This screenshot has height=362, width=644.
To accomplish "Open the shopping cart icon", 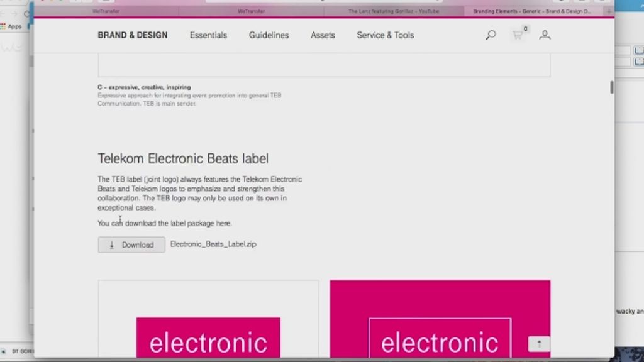I will click(x=518, y=35).
